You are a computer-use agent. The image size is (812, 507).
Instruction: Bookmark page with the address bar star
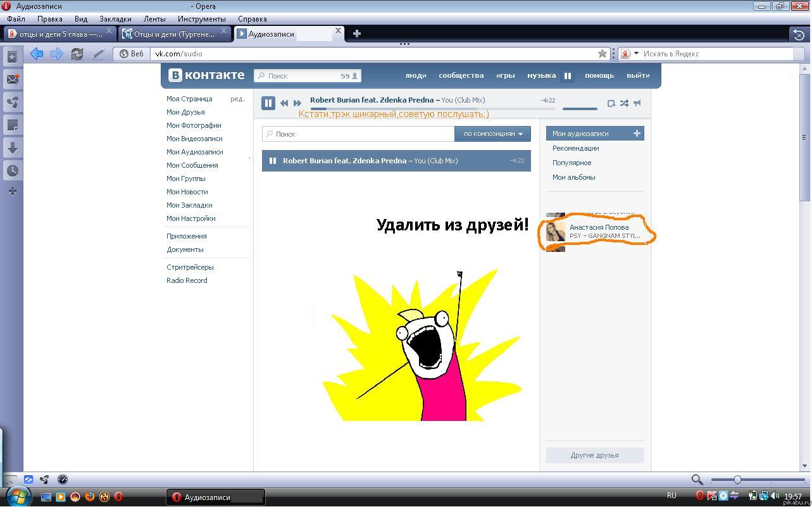603,54
